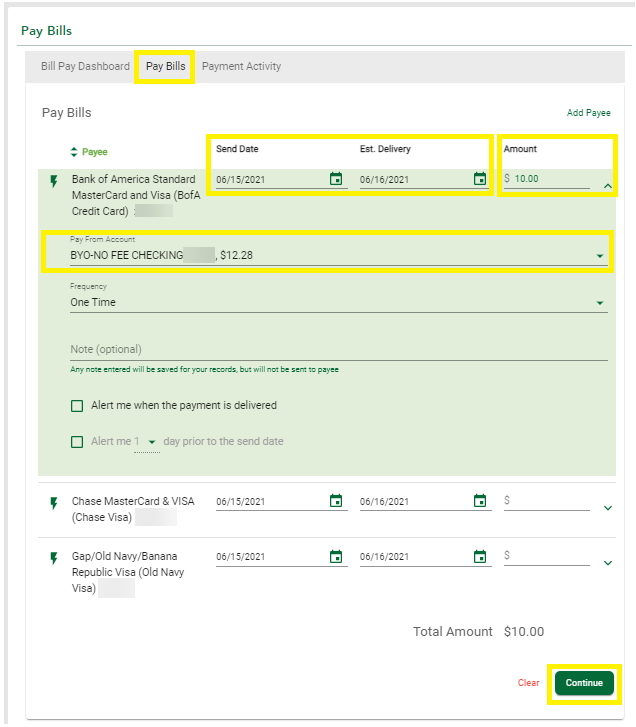Check Alert me when payment is delivered
The width and height of the screenshot is (636, 727).
point(77,406)
